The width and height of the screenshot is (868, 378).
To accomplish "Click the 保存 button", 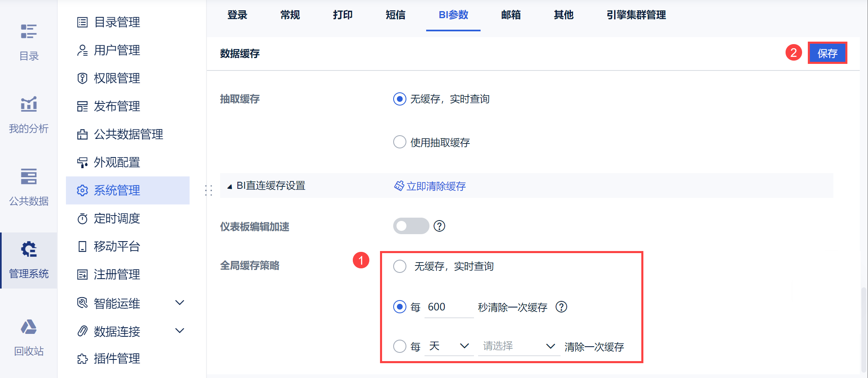I will coord(827,53).
